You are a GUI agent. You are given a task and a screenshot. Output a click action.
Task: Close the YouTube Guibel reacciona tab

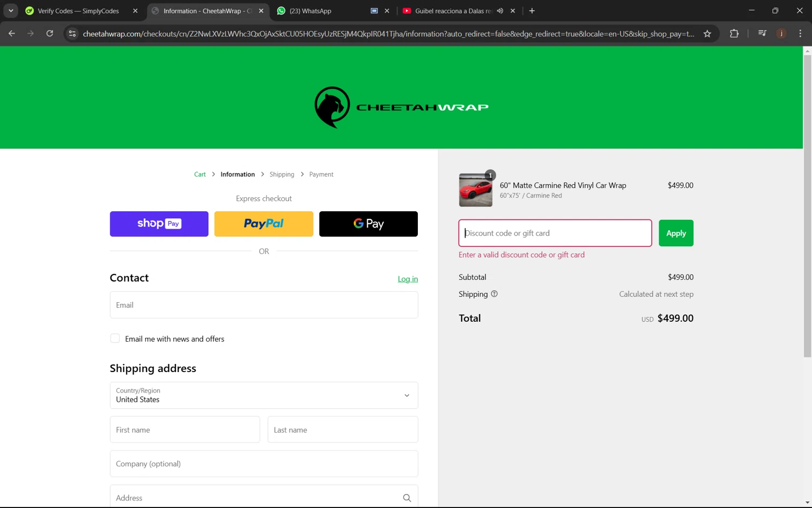coord(513,11)
